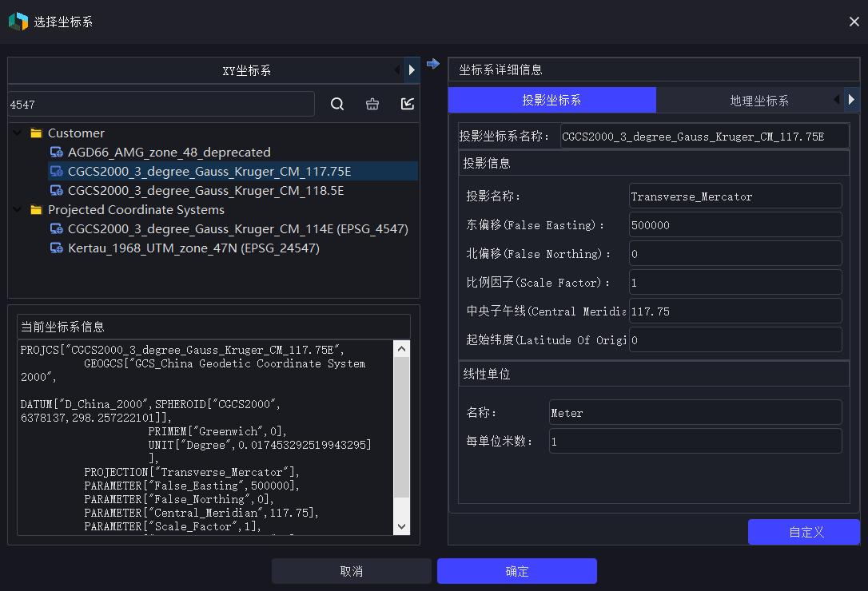
Task: Click the Customer folder icon
Action: pos(37,133)
